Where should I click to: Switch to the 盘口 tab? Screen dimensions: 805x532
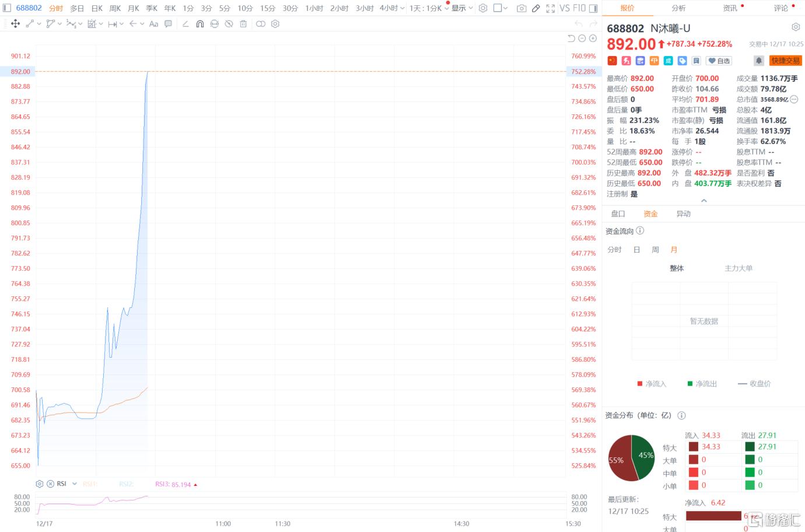[x=618, y=214]
